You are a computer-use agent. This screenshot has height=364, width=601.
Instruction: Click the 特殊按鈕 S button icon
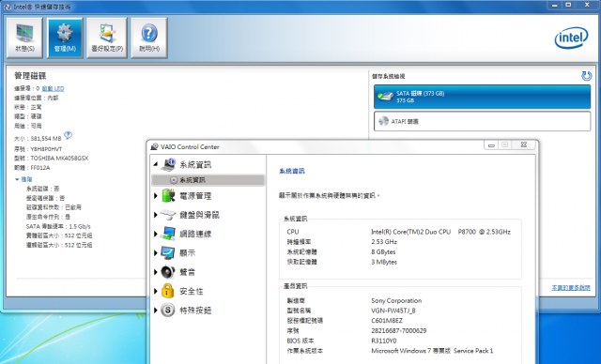click(168, 310)
